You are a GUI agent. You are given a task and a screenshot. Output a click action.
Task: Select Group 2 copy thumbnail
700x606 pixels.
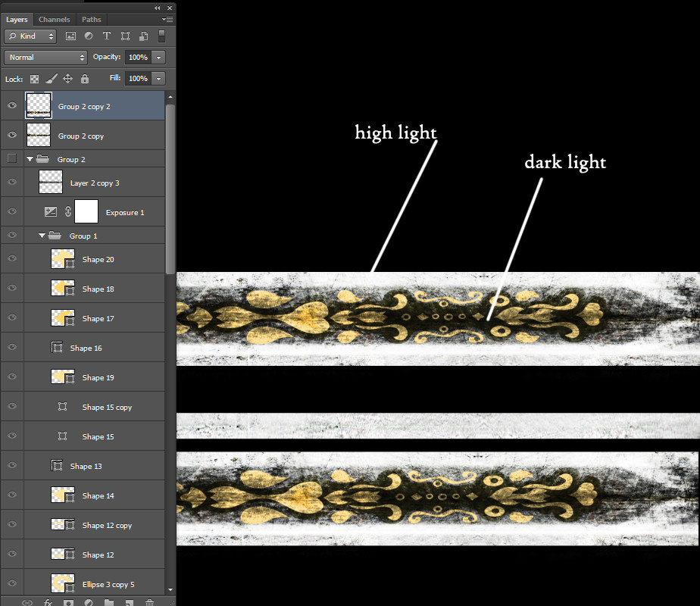(x=39, y=135)
